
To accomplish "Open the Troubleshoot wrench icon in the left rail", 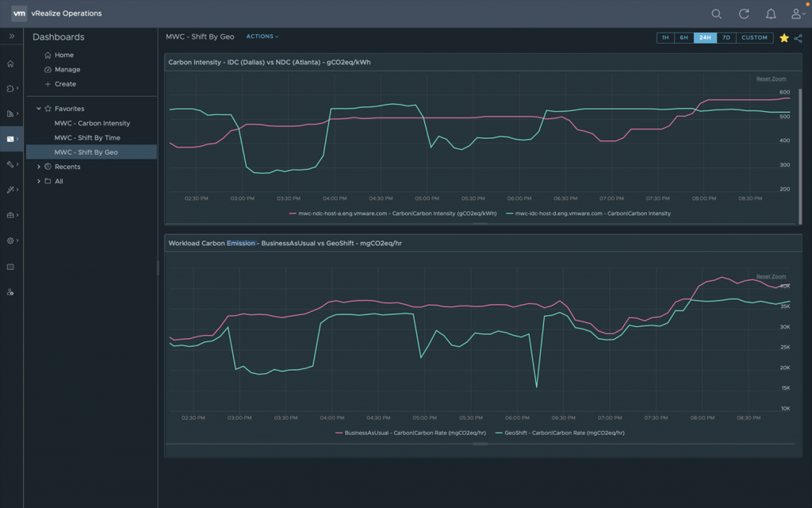I will tap(10, 164).
